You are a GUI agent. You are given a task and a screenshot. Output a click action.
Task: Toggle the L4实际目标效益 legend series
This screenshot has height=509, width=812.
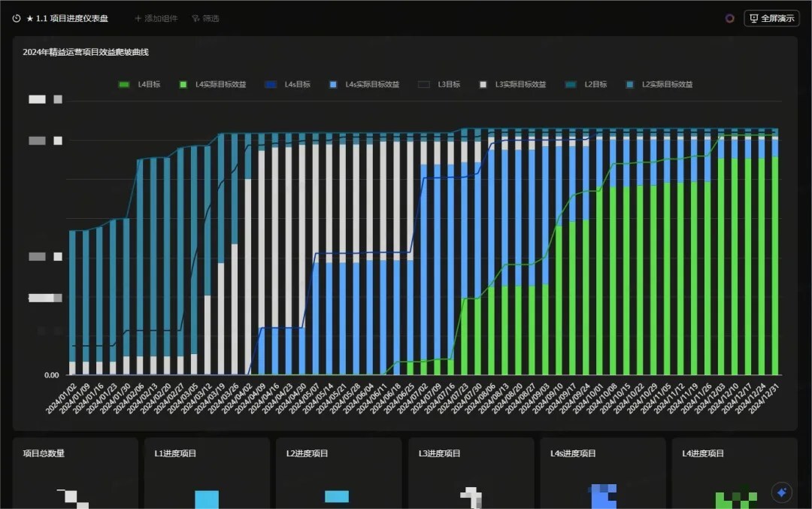pos(213,84)
